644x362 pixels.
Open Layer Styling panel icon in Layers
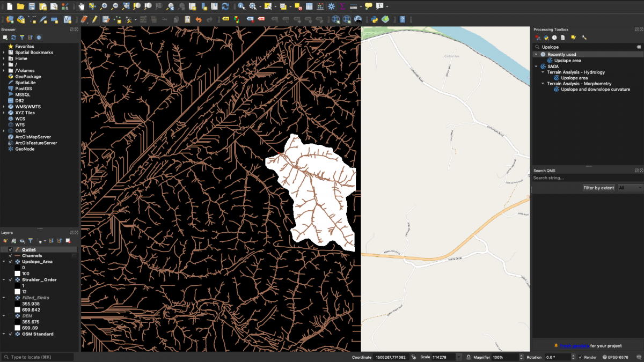pyautogui.click(x=5, y=241)
